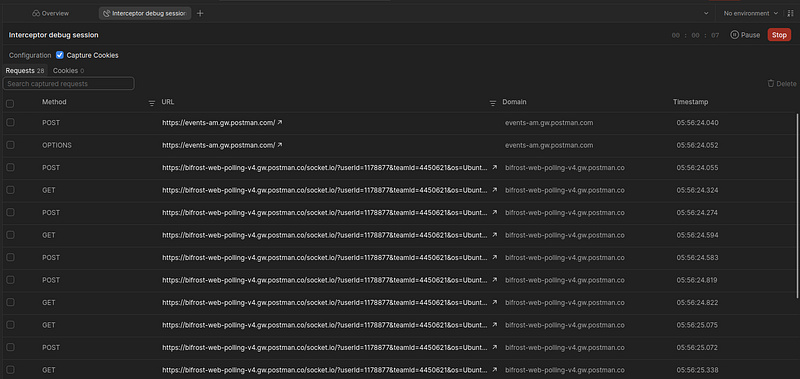Screen dimensions: 800x379
Task: Switch to the Overview tab
Action: (50, 13)
